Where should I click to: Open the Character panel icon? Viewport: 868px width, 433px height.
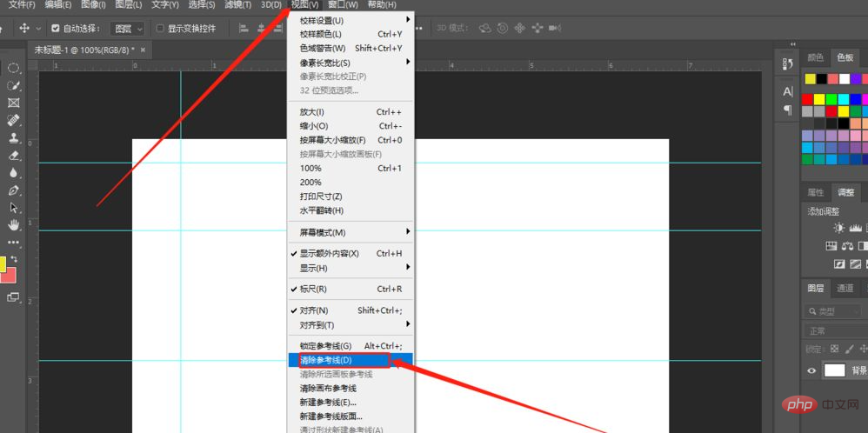pos(787,92)
